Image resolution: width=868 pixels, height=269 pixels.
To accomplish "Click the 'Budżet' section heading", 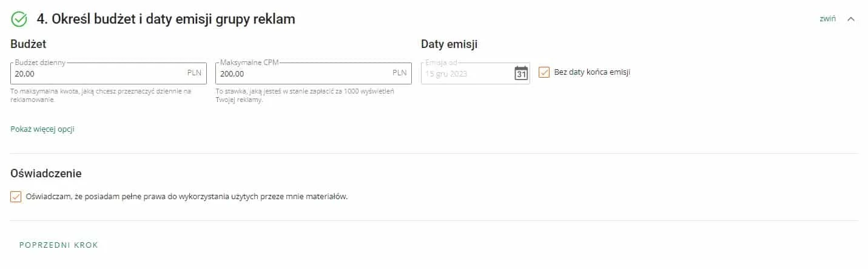I will pos(29,44).
